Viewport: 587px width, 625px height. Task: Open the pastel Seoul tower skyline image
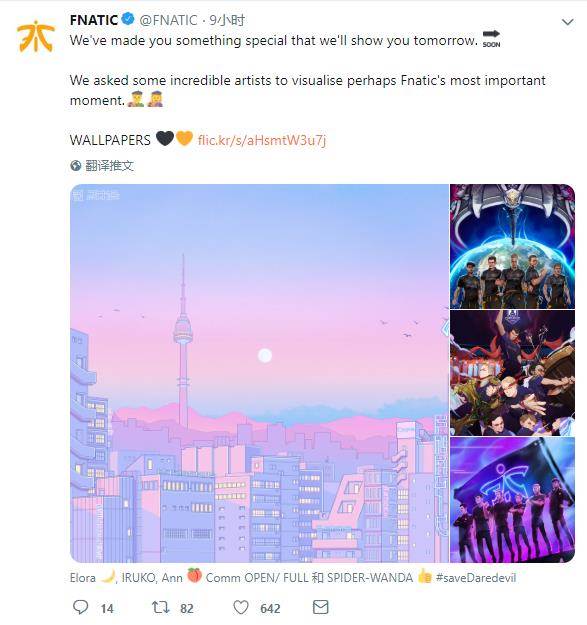[x=259, y=373]
